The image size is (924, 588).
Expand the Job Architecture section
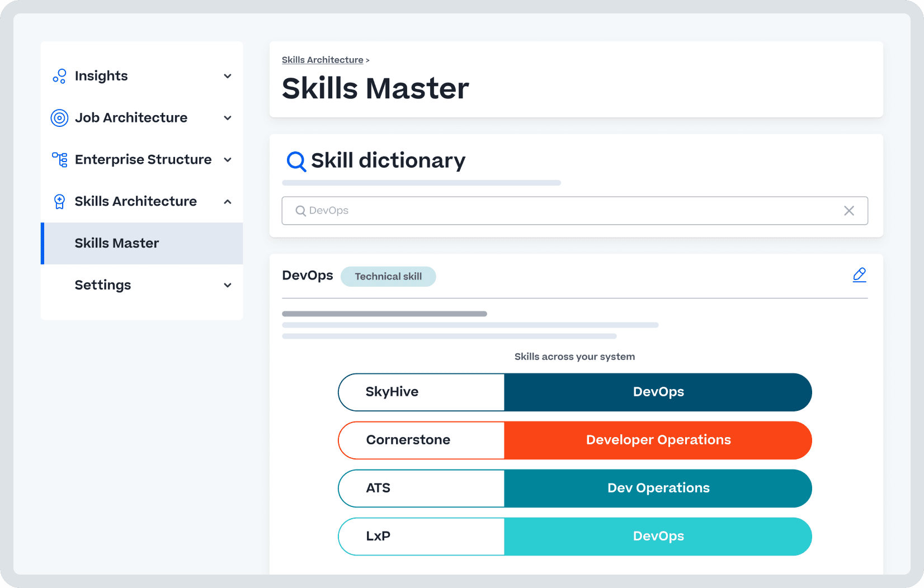click(x=228, y=118)
